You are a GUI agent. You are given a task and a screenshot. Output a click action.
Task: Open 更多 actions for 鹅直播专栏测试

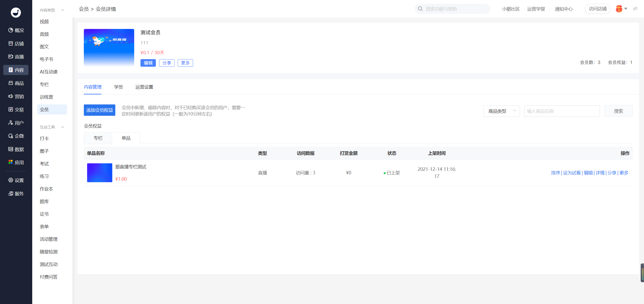pyautogui.click(x=624, y=173)
